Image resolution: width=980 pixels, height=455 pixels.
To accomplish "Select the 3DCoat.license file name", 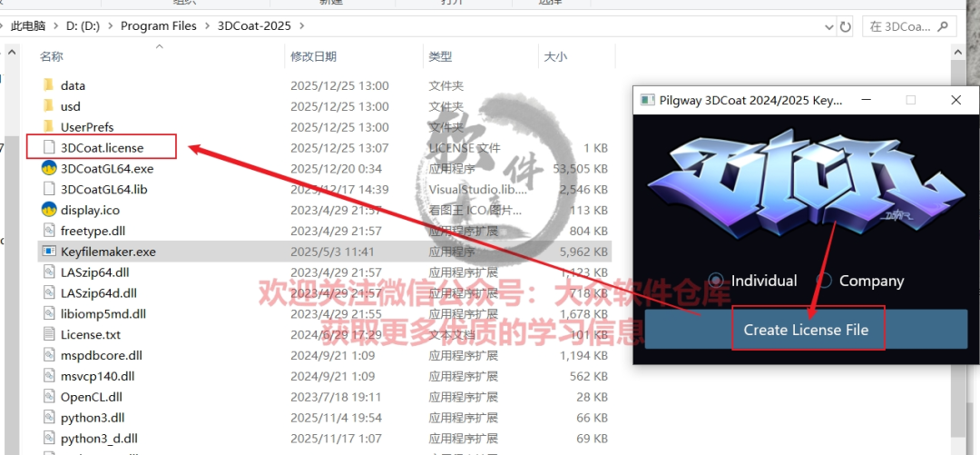I will pyautogui.click(x=102, y=148).
